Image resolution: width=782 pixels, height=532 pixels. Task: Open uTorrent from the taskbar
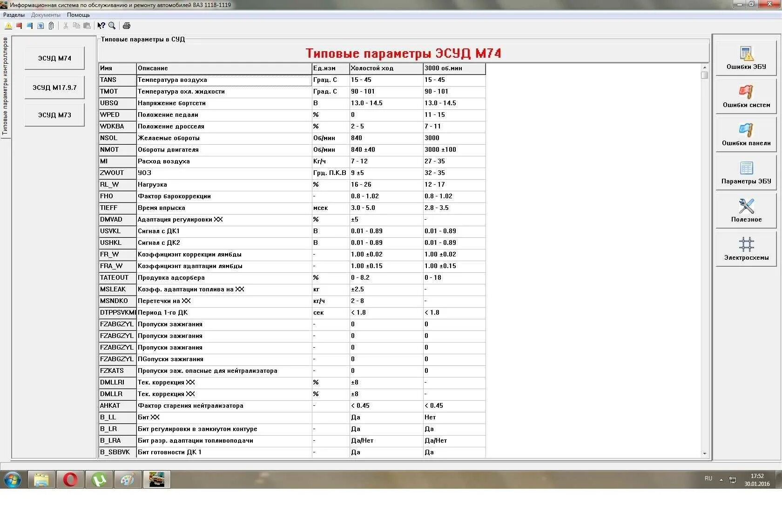coord(99,479)
